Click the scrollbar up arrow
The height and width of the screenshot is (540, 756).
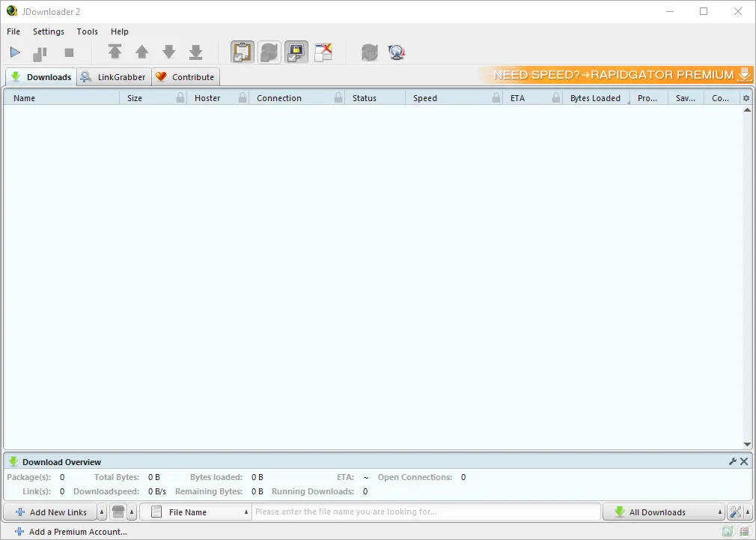[x=747, y=110]
